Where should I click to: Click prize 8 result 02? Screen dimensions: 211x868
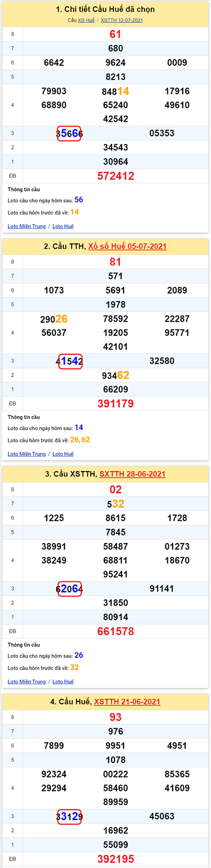[116, 490]
